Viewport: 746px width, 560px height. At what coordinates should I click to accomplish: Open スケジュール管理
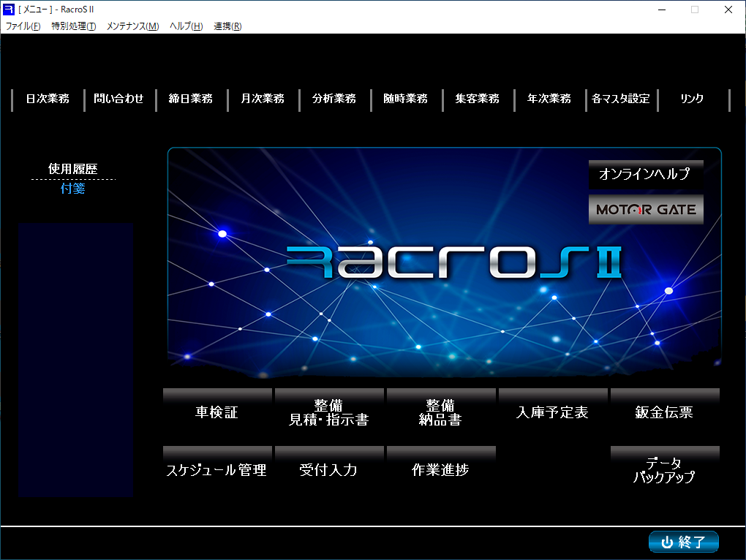click(x=217, y=469)
